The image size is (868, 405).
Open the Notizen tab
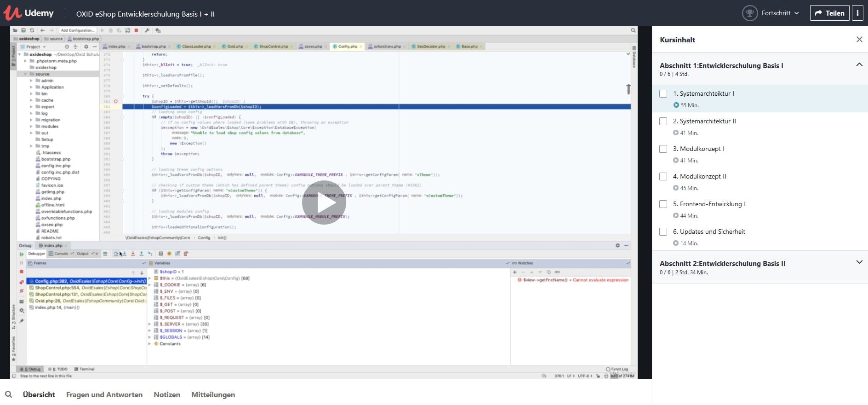[x=167, y=394]
